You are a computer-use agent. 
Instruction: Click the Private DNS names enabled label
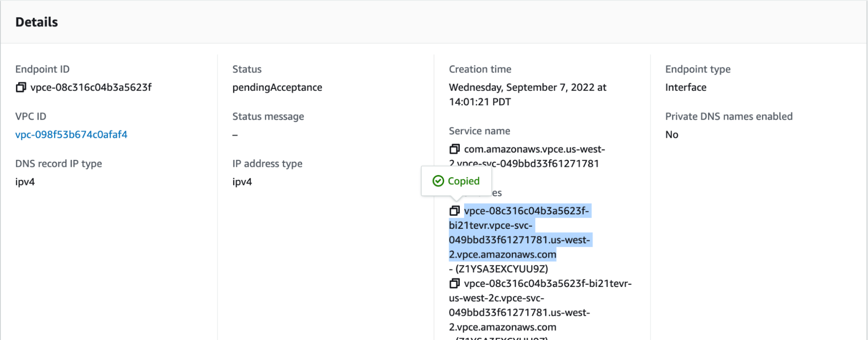(x=729, y=116)
